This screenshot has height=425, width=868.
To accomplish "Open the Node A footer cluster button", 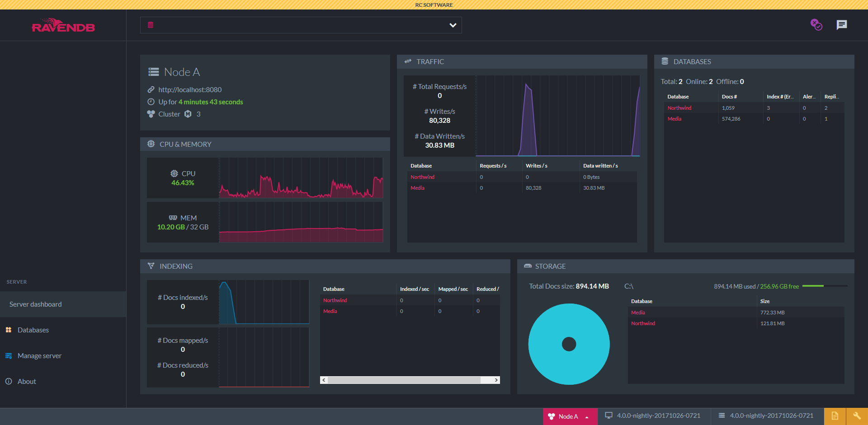I will [x=570, y=416].
